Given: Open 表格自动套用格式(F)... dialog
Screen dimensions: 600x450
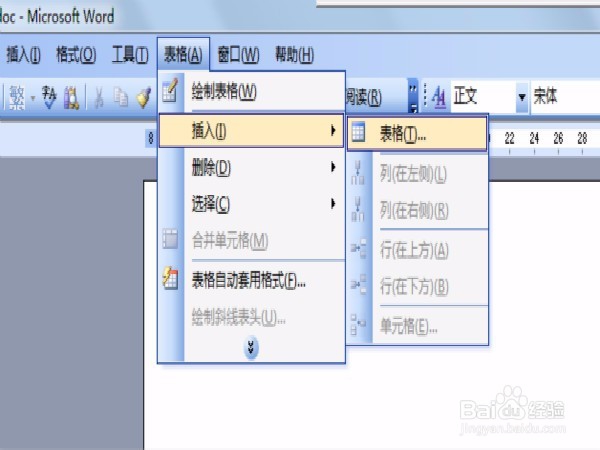Looking at the screenshot, I should tap(251, 281).
